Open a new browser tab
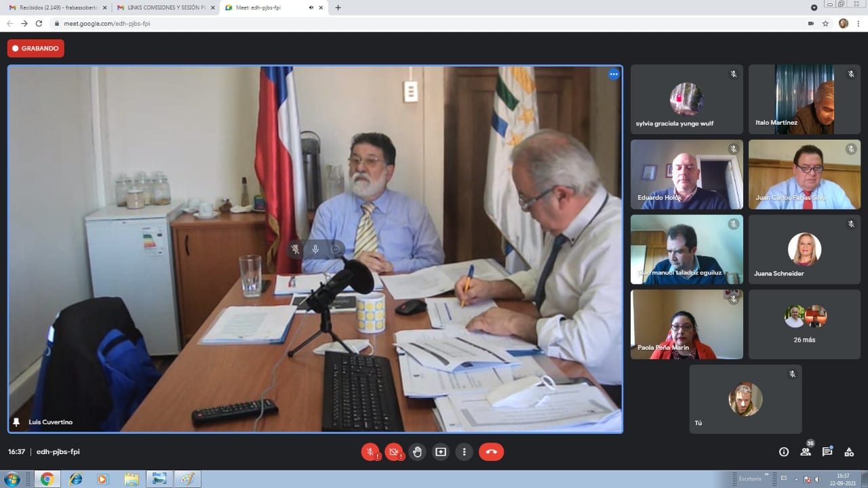The image size is (868, 488). pyautogui.click(x=338, y=7)
